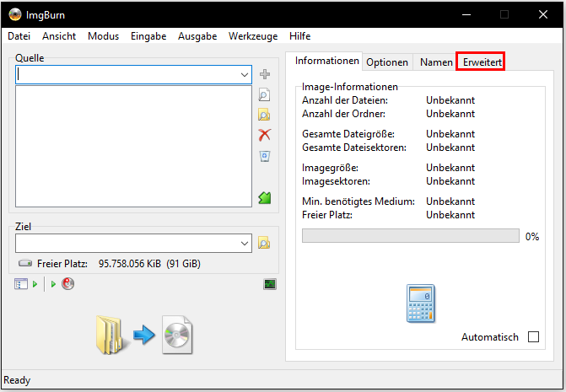
Task: Open the Werkzeuge menu
Action: (253, 36)
